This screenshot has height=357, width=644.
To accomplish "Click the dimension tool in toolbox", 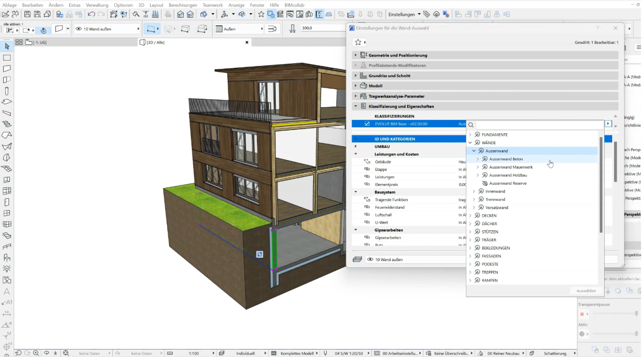I will [x=7, y=314].
